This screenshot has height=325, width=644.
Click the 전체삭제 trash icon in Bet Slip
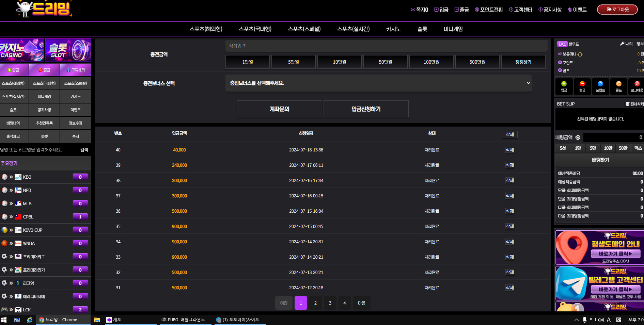click(628, 104)
